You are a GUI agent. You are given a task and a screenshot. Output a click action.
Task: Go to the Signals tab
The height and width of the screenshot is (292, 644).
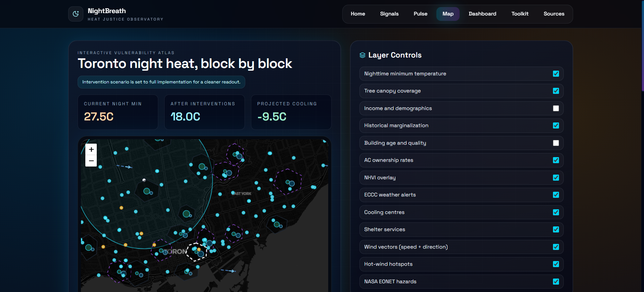pos(389,14)
